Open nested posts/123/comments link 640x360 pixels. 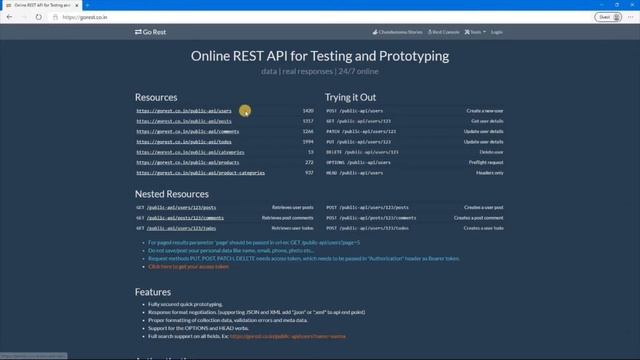tap(185, 218)
